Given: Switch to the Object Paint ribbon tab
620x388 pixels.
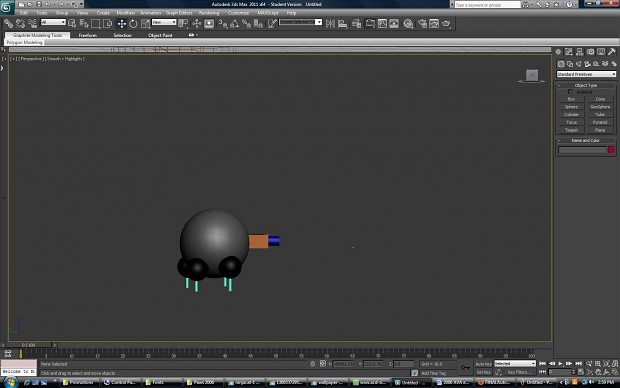Looking at the screenshot, I should [x=160, y=35].
